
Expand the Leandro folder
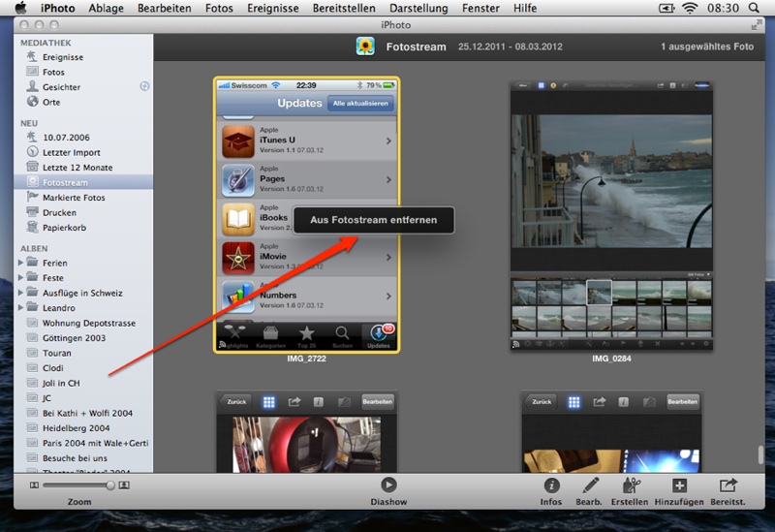click(20, 307)
